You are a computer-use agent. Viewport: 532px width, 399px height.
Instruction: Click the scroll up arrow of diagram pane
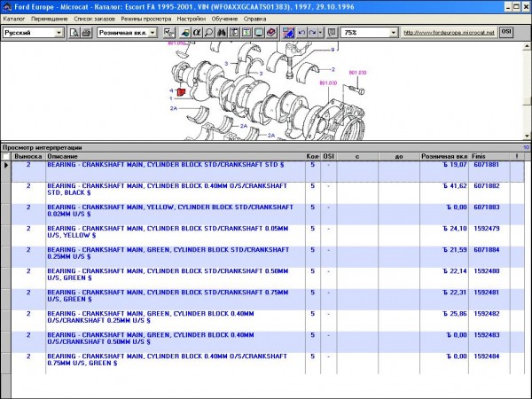527,46
